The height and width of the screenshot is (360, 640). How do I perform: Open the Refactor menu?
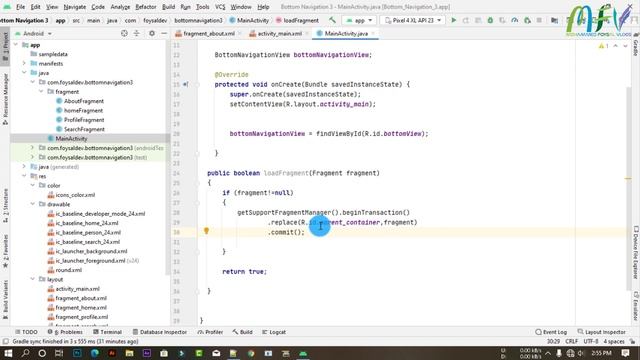(146, 7)
